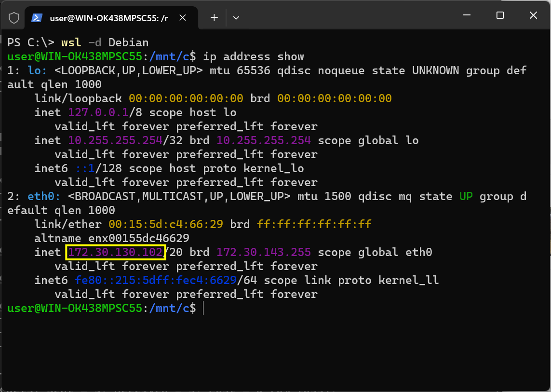Click the IP address 172.30.130.102
The height and width of the screenshot is (392, 551).
click(x=115, y=253)
